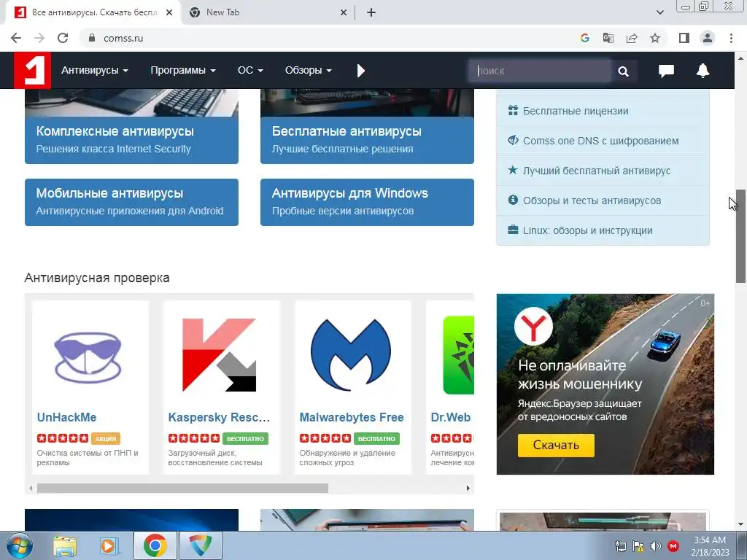Open Мобильные антивирусы category
This screenshot has width=747, height=560.
(131, 202)
